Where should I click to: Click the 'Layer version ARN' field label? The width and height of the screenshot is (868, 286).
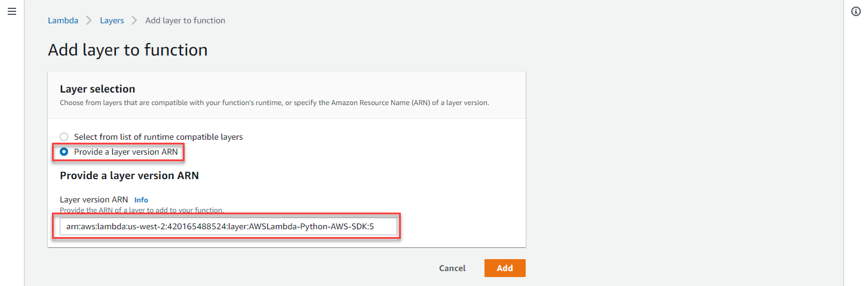coord(94,200)
